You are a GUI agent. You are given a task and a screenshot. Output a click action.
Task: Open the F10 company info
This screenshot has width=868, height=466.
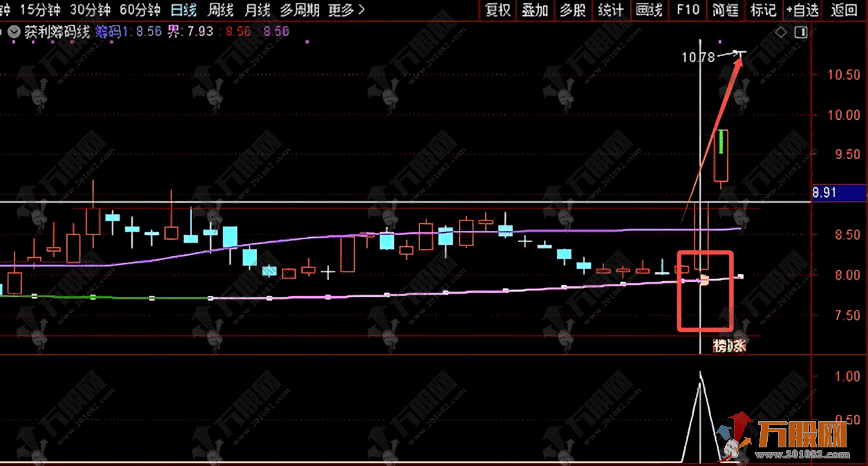[x=688, y=10]
